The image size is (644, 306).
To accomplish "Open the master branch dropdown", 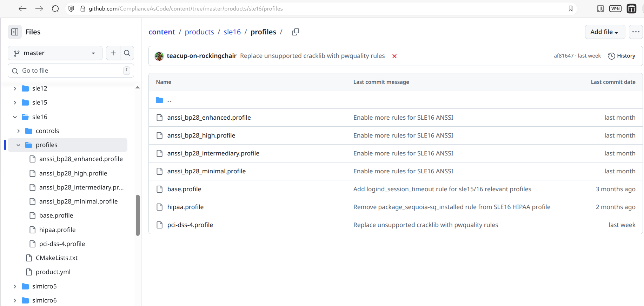I will coord(55,53).
